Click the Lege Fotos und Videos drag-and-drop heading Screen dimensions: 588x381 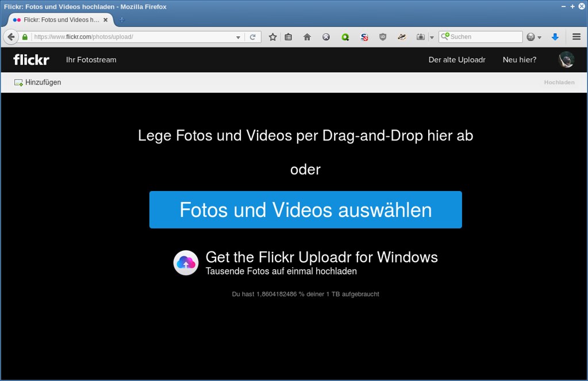tap(306, 135)
